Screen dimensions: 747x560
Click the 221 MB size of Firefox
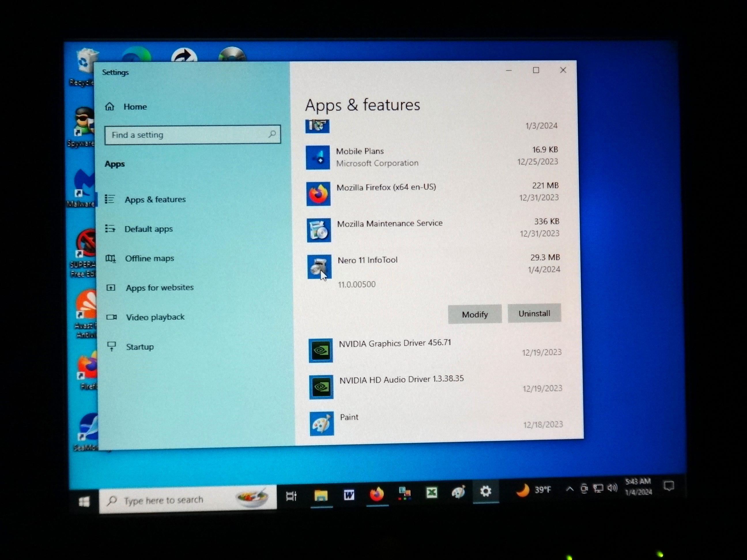coord(545,186)
